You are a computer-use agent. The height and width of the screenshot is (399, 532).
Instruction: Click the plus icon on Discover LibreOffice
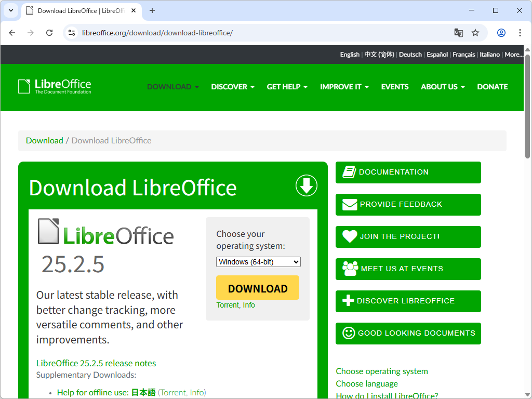point(349,301)
